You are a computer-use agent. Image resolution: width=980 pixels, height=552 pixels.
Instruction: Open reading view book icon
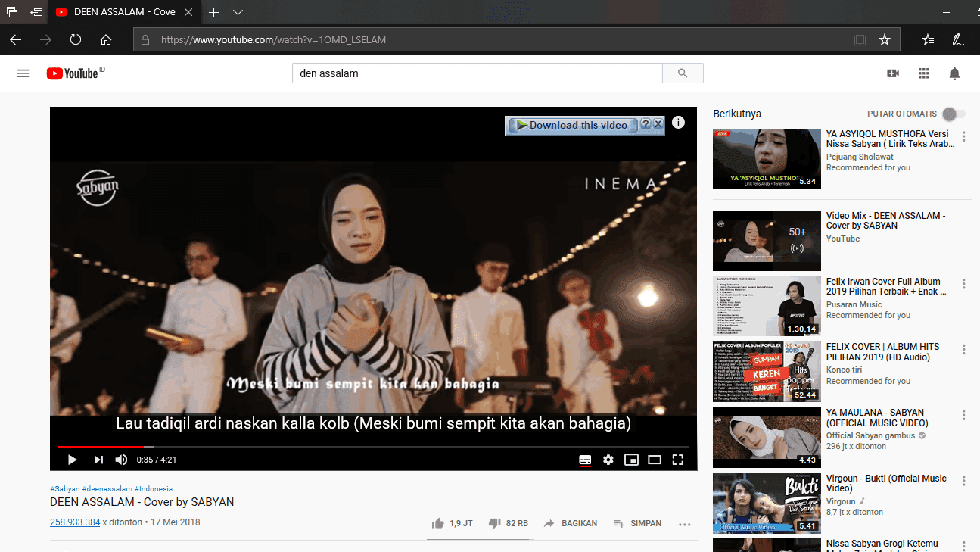pos(860,39)
